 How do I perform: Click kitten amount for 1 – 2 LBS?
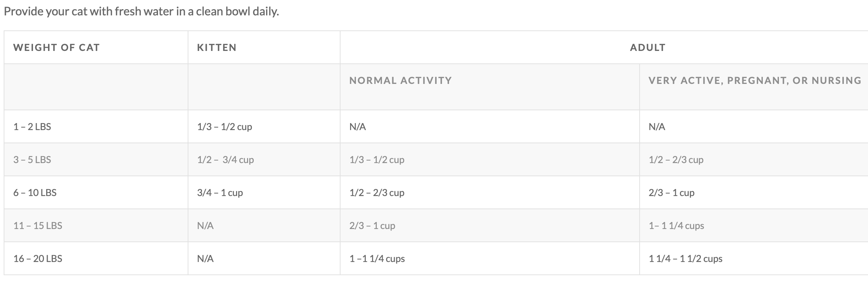(x=224, y=127)
